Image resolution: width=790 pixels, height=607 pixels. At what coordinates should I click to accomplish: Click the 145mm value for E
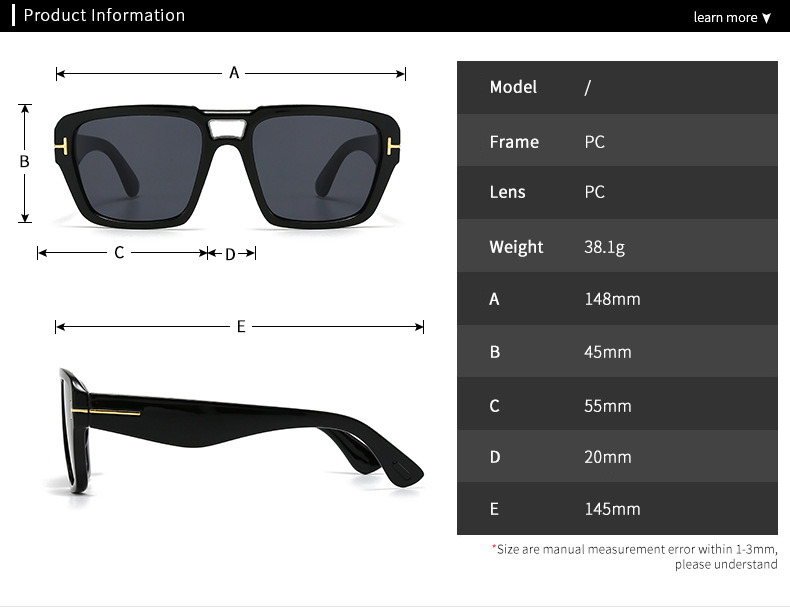tap(612, 509)
